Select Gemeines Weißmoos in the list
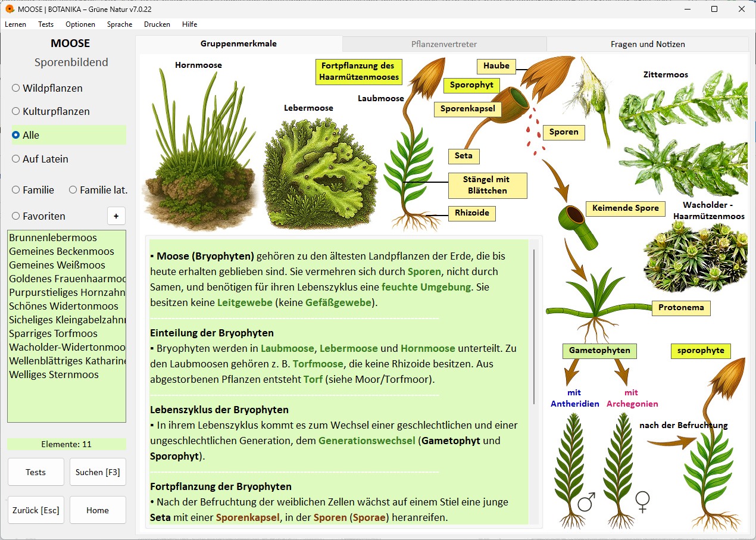 (67, 265)
